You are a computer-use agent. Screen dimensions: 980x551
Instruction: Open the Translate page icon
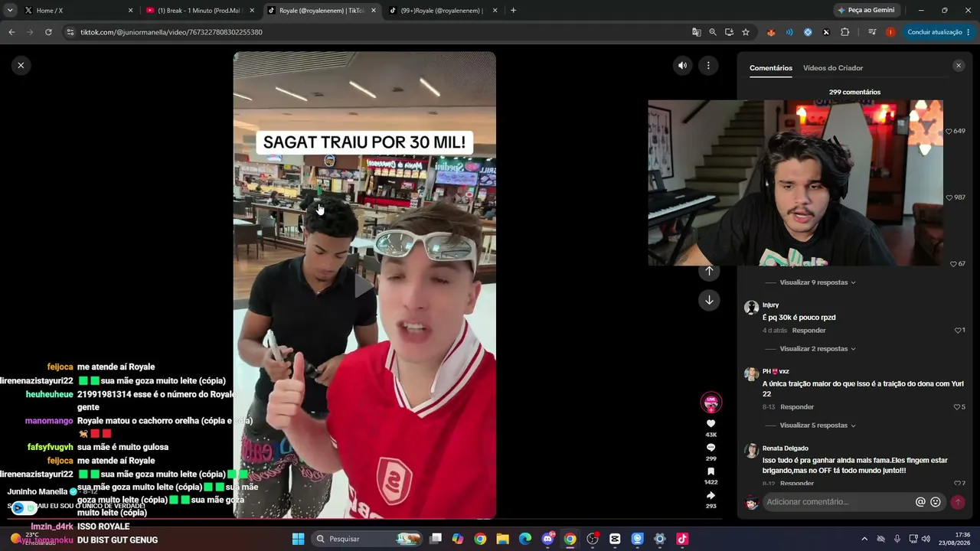(x=696, y=32)
